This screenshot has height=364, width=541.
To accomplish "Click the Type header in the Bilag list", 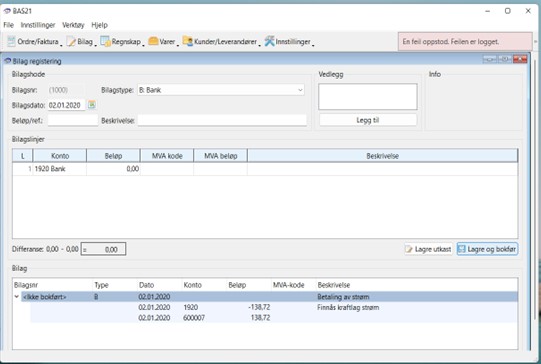I will pos(101,285).
